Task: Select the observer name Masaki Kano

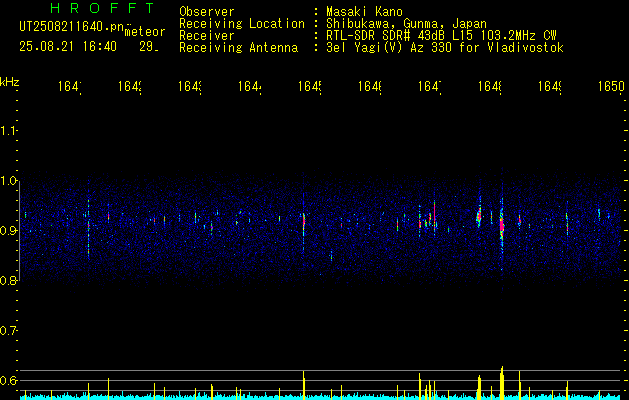Action: pyautogui.click(x=364, y=12)
